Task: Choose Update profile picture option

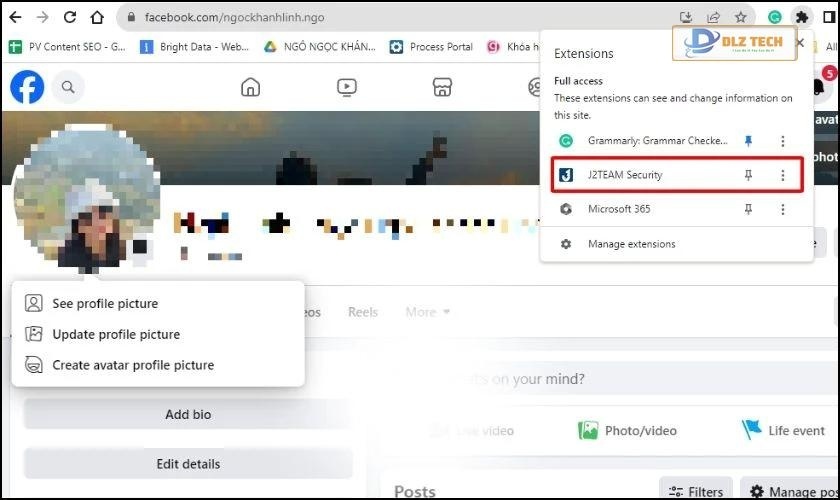Action: point(116,334)
